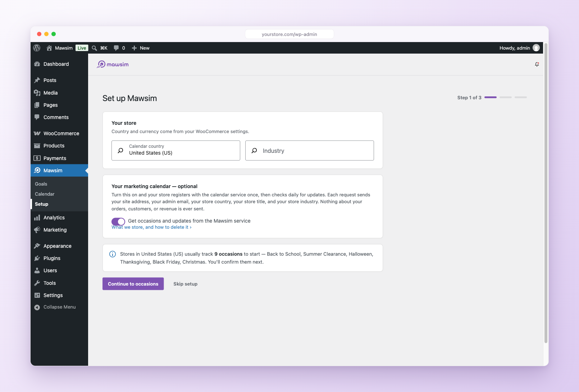The height and width of the screenshot is (392, 579).
Task: Click Howdy, admin account link
Action: pos(515,48)
